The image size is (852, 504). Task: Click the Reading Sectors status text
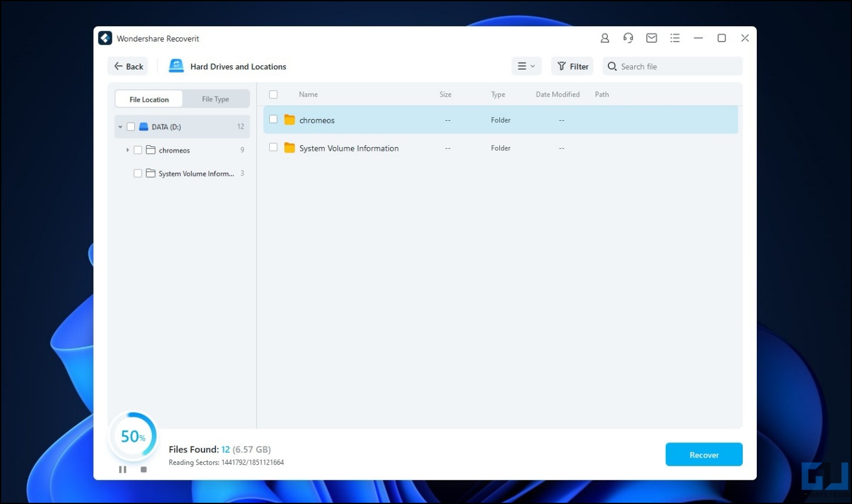(x=226, y=463)
